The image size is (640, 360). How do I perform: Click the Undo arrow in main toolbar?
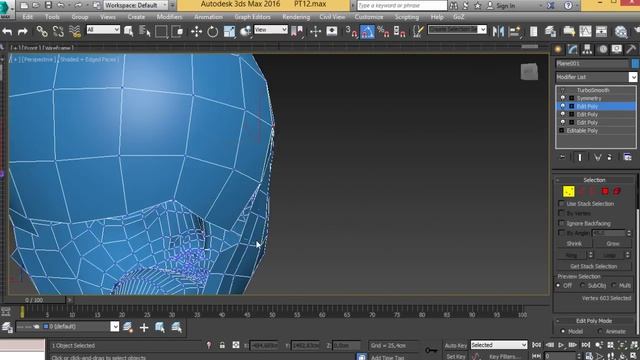7,31
